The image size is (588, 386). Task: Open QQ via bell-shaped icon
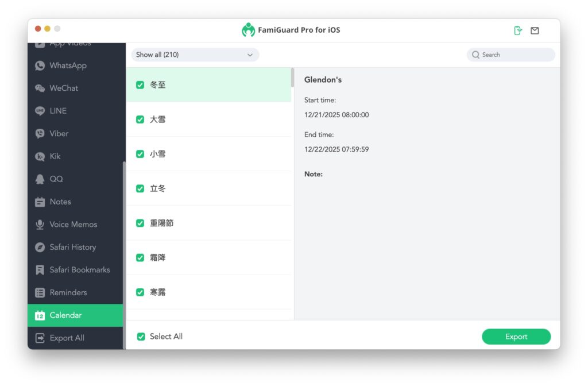coord(40,179)
